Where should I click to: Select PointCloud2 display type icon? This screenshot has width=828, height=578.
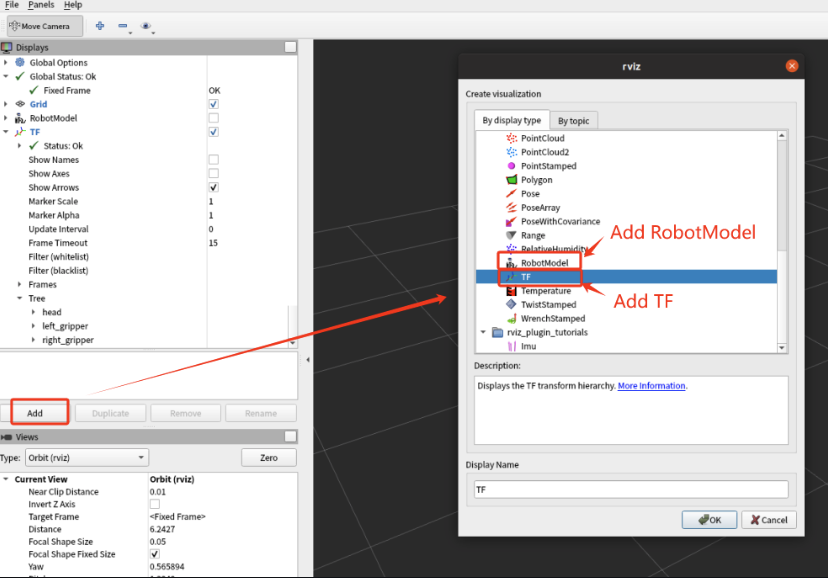[511, 152]
